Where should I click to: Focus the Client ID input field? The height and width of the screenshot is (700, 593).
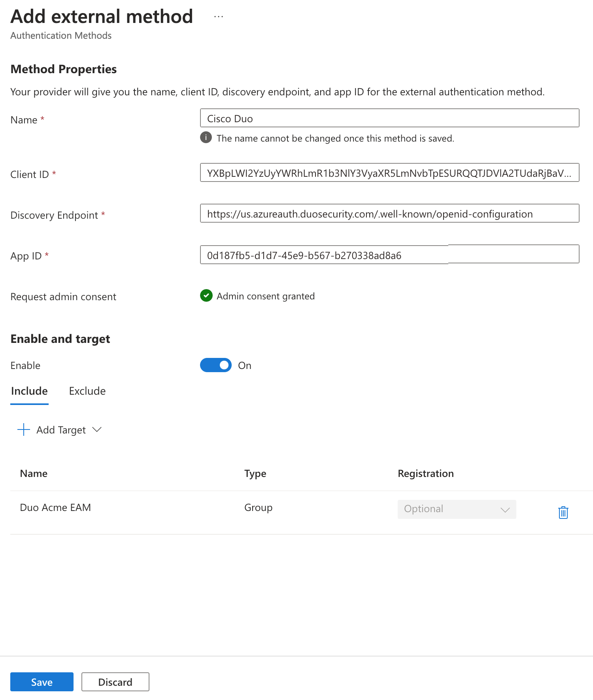(x=389, y=173)
